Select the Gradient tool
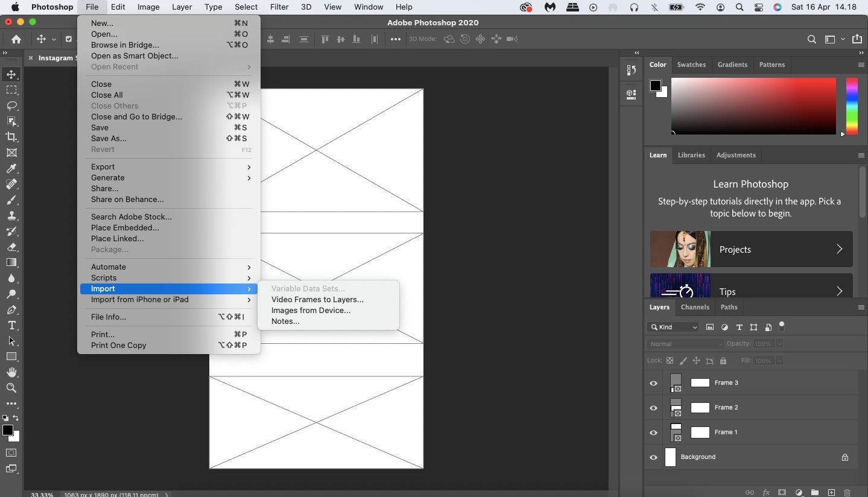 [11, 262]
